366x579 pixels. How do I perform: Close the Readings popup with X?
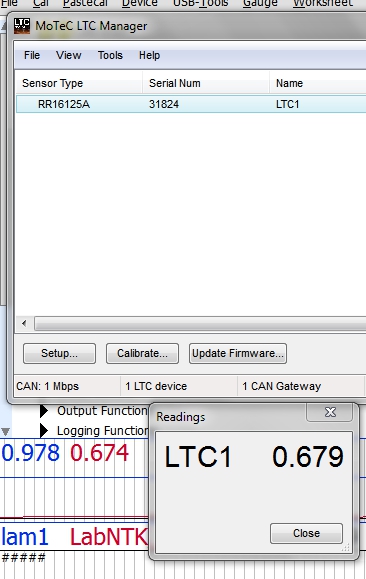point(329,412)
